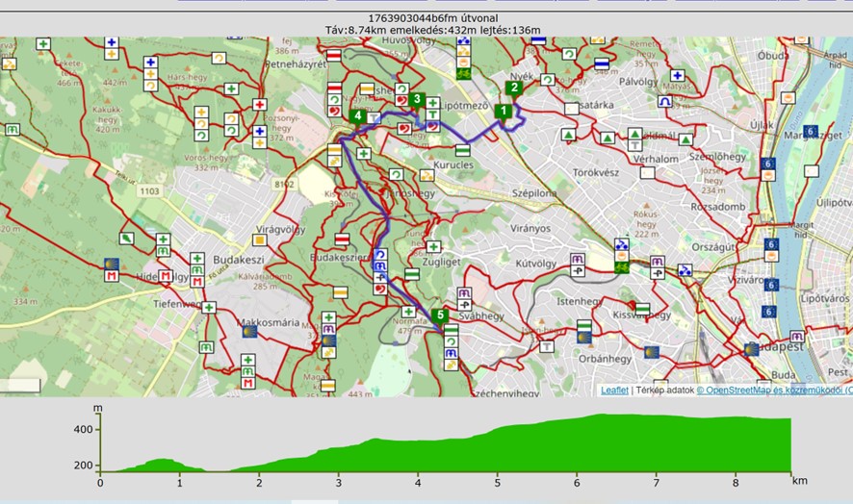Screen dimensions: 853x504
Task: Select waypoint marker 2 near Nyék
Action: pyautogui.click(x=514, y=88)
